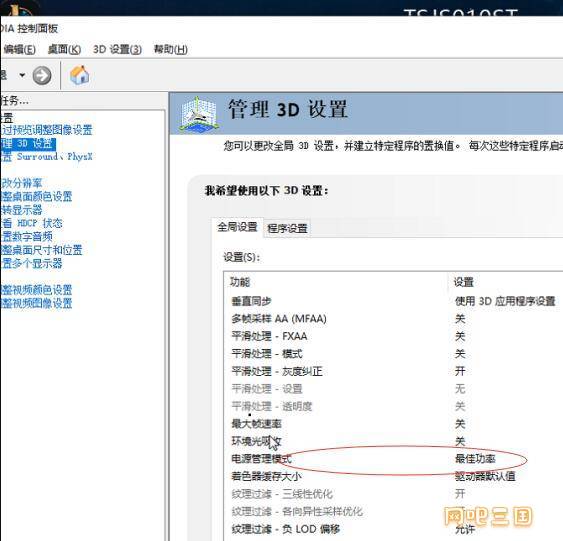Switch to the 程序设置 tab
Image resolution: width=563 pixels, height=541 pixels.
coord(287,228)
